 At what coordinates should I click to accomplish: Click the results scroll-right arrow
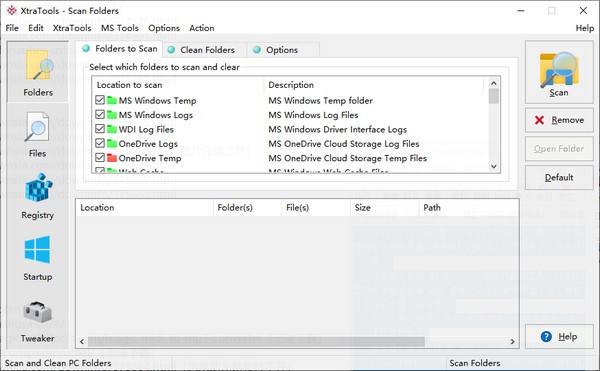512,342
